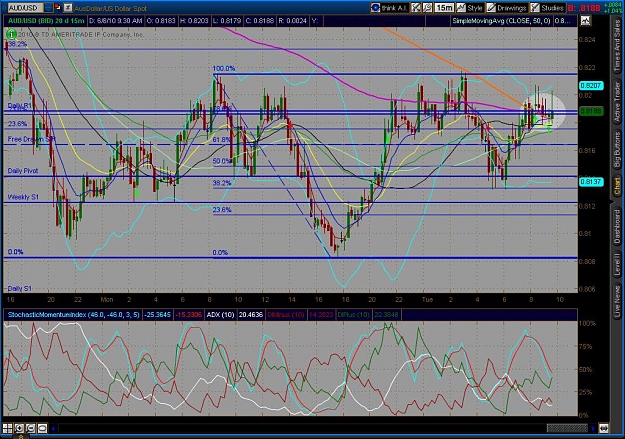
Task: Click the 0.8207 cyan price bubble
Action: click(591, 85)
